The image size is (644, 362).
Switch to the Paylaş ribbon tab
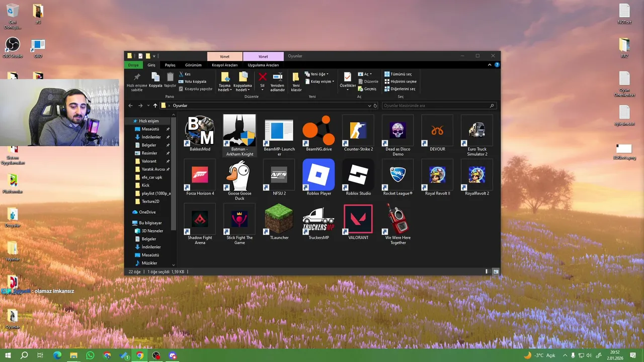170,65
